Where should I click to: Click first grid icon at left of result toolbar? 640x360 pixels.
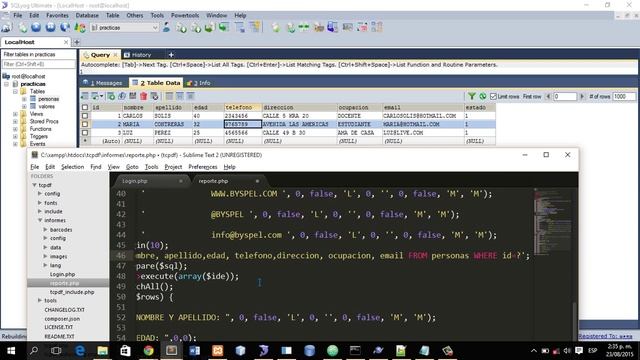pyautogui.click(x=84, y=96)
